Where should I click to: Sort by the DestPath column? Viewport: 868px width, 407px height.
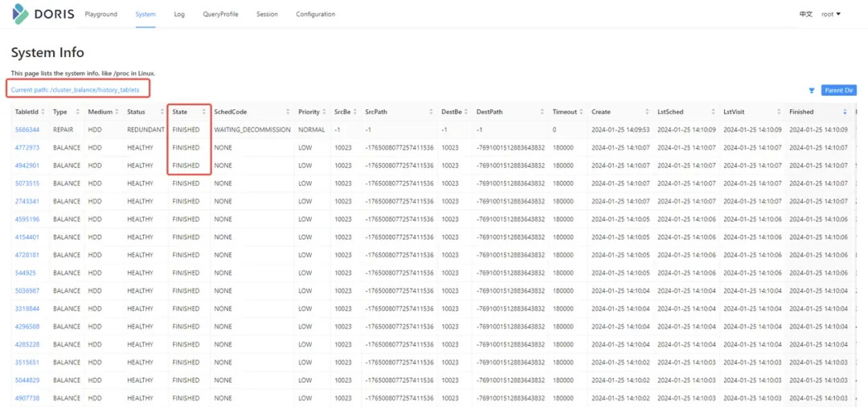(542, 112)
